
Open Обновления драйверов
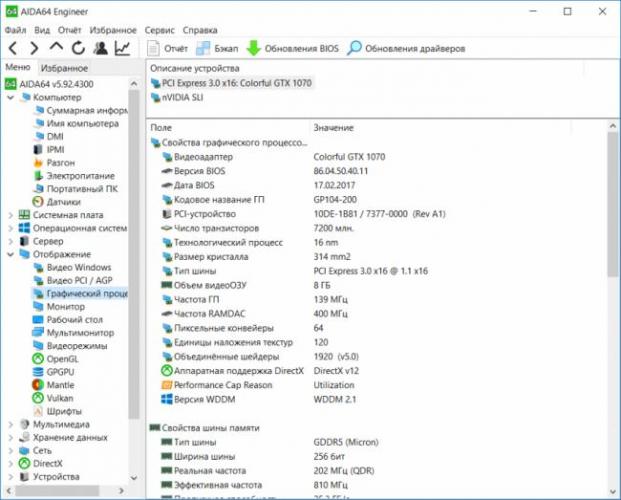[x=406, y=48]
